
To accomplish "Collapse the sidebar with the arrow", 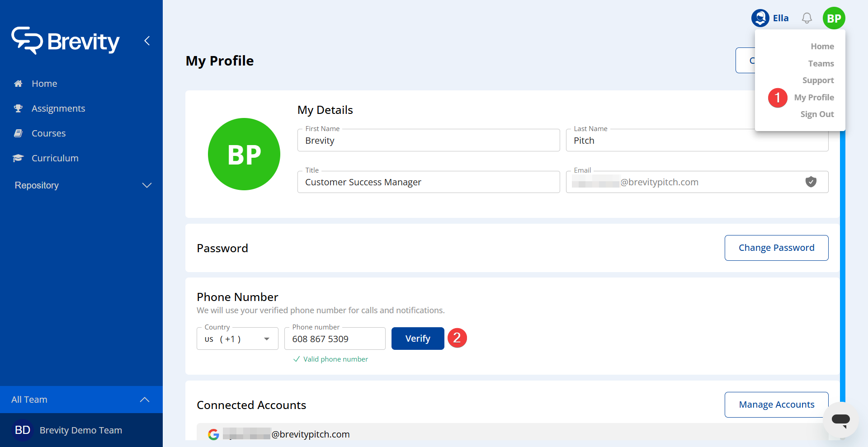I will [x=147, y=41].
